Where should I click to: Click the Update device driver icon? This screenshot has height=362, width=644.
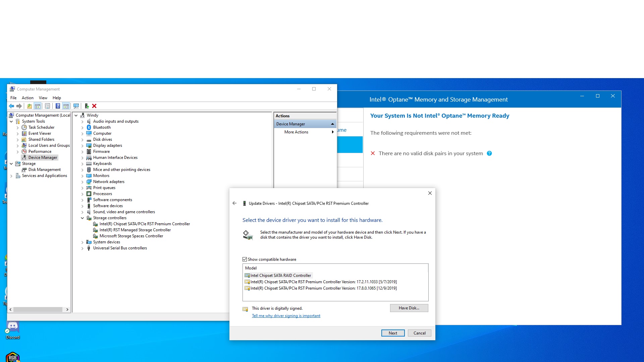pos(87,106)
